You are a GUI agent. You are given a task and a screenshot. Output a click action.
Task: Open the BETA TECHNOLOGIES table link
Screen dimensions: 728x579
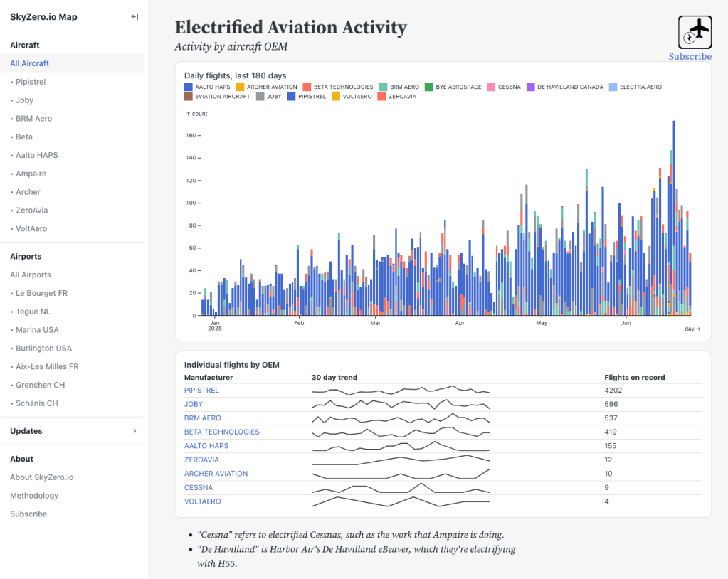click(221, 432)
